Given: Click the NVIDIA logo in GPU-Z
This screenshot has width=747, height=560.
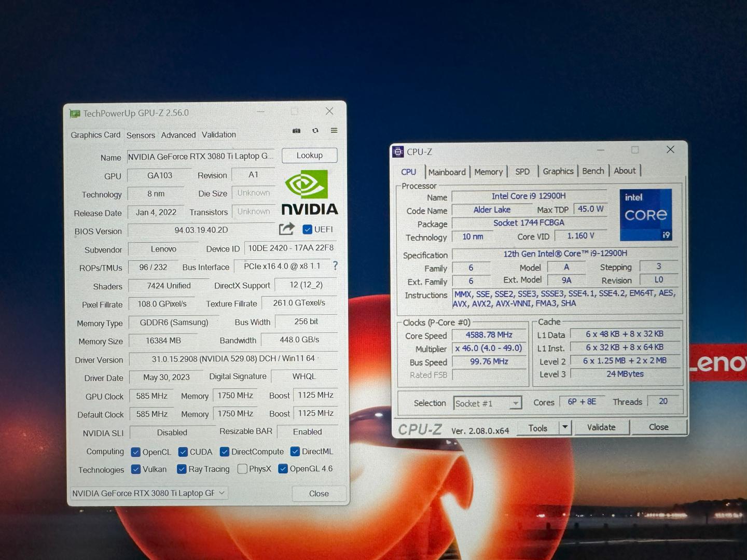Looking at the screenshot, I should click(309, 192).
